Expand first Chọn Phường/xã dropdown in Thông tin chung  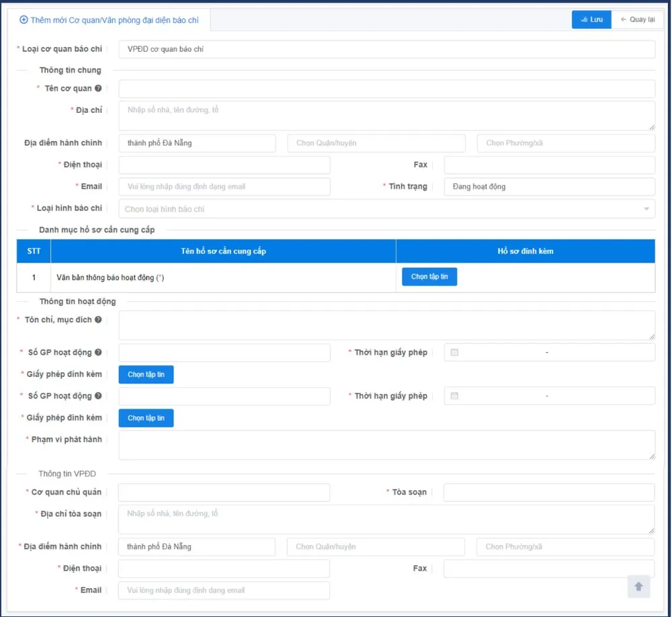pos(565,143)
